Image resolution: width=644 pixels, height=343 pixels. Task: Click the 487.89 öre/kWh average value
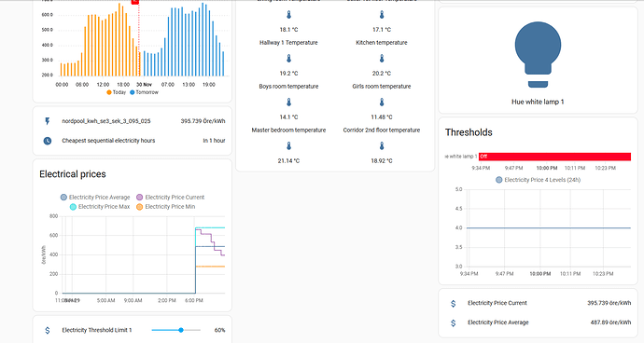(x=610, y=322)
